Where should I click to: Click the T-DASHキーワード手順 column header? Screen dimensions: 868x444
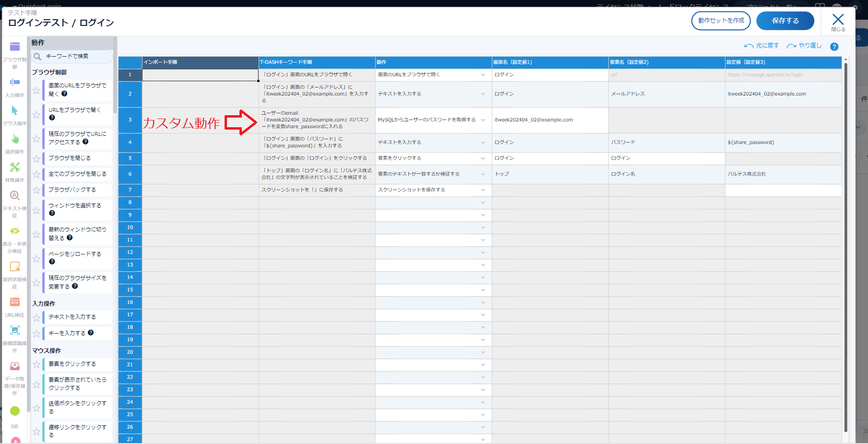click(317, 62)
